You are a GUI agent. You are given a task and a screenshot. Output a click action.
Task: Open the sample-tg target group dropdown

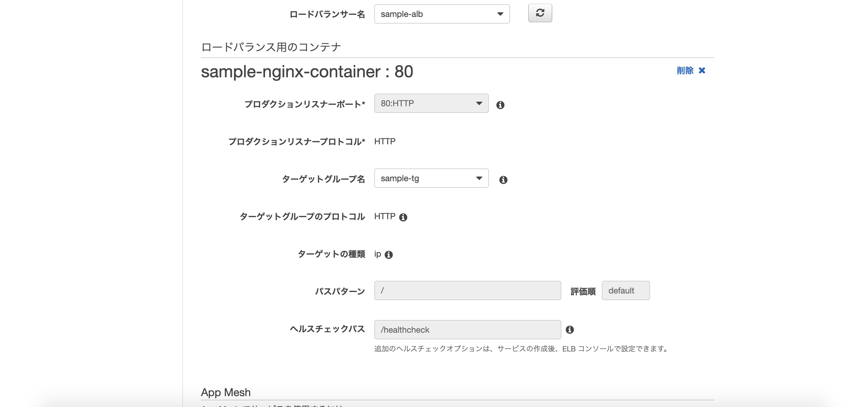(431, 178)
